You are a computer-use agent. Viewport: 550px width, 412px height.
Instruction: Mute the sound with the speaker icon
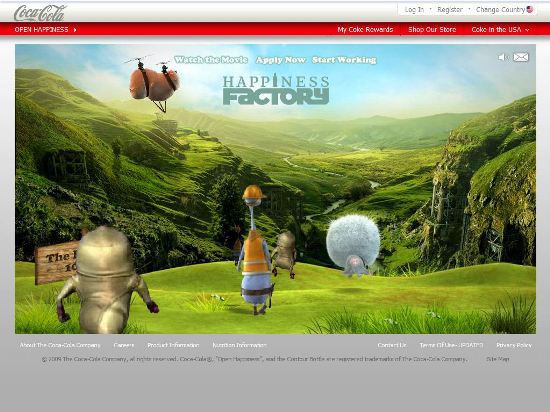[x=503, y=57]
